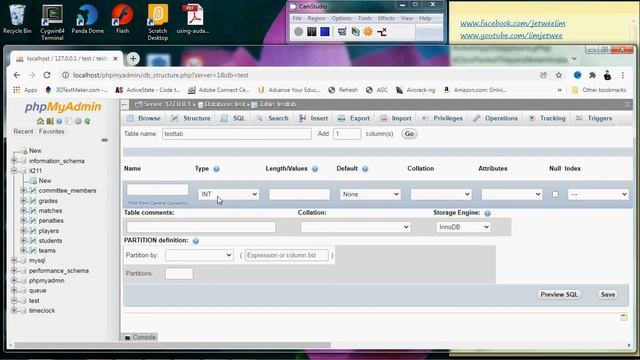Click the Length/Values input field

pos(299,194)
